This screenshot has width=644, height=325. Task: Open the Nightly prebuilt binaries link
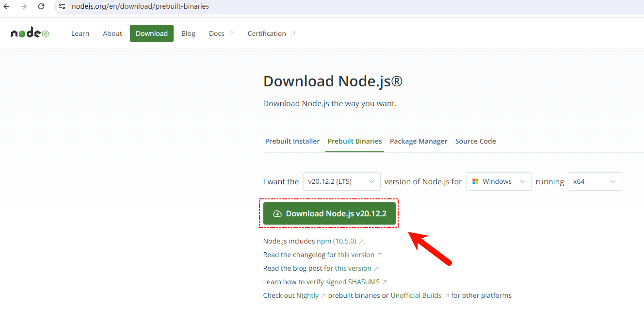point(311,295)
